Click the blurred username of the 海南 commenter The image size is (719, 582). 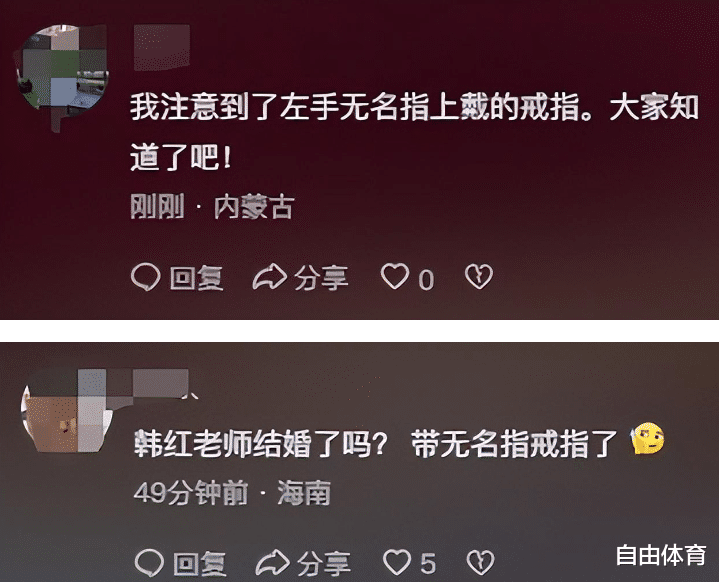pyautogui.click(x=160, y=383)
